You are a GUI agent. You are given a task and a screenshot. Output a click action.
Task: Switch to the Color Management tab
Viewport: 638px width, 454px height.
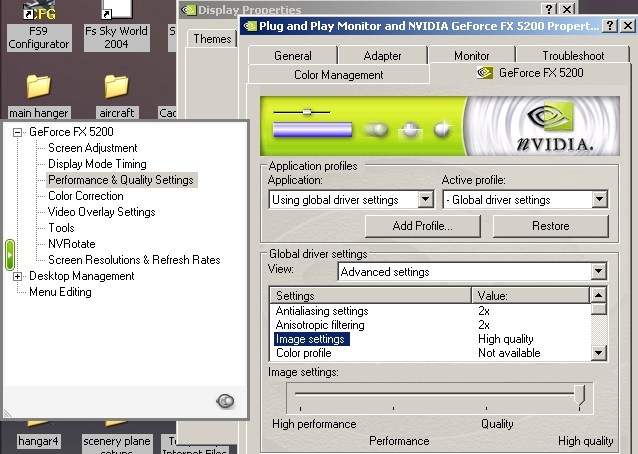click(x=338, y=74)
